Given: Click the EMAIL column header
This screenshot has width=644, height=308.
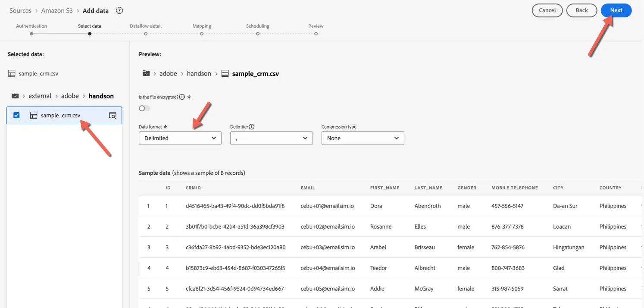Looking at the screenshot, I should click(x=308, y=188).
